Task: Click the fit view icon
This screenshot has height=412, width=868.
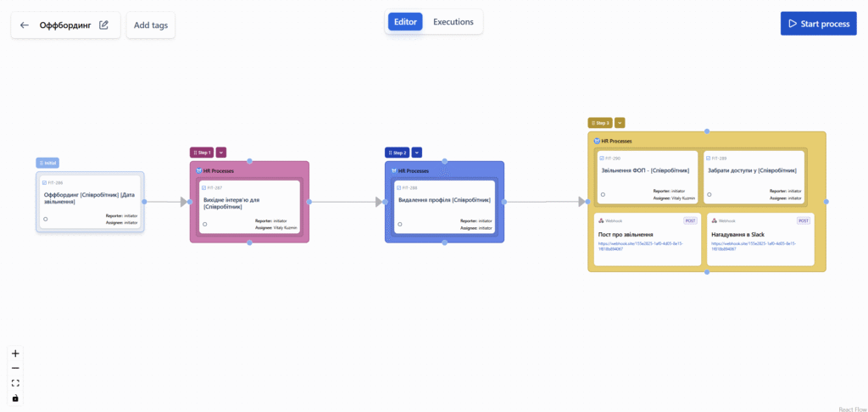Action: [x=15, y=383]
